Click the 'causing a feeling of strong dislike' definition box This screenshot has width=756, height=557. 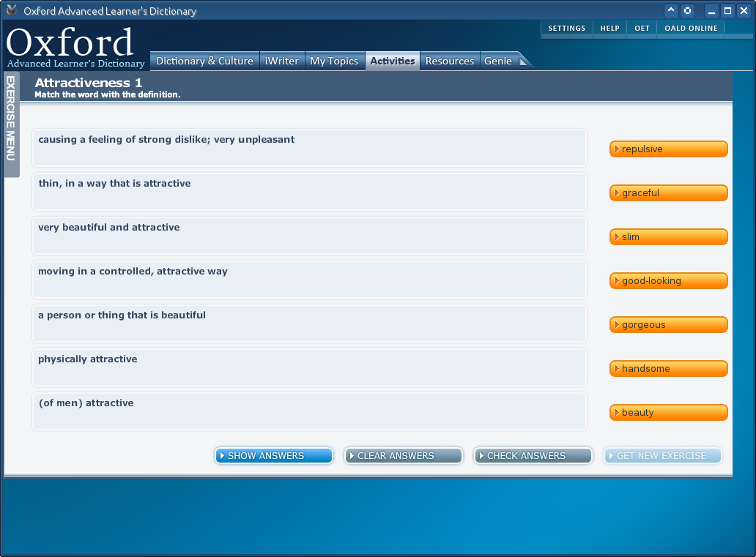click(x=310, y=148)
